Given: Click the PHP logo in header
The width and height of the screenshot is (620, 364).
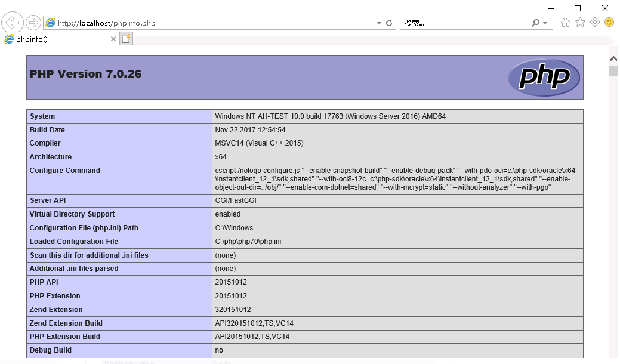Looking at the screenshot, I should (544, 78).
